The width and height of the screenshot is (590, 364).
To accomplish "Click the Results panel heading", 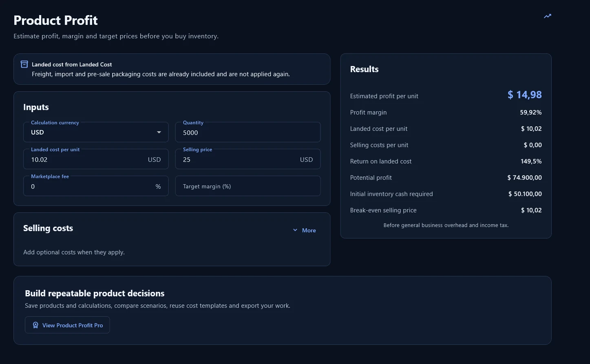I will pos(364,69).
